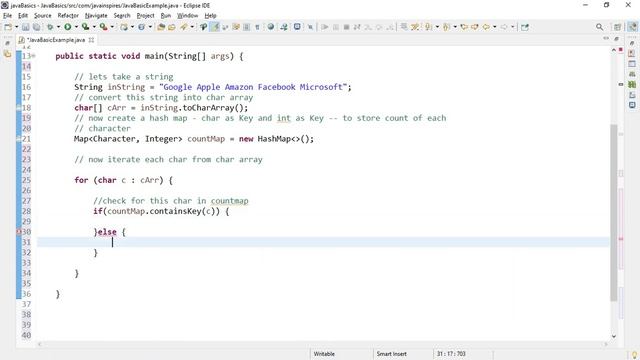Image resolution: width=640 pixels, height=360 pixels.
Task: Toggle Mark Occurrences highlighter icon
Action: pos(215,27)
